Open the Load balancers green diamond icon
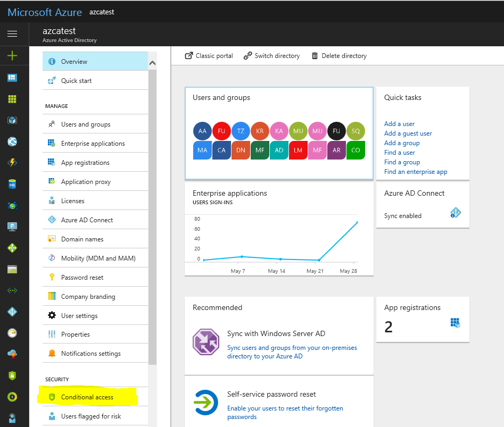 coord(12,248)
